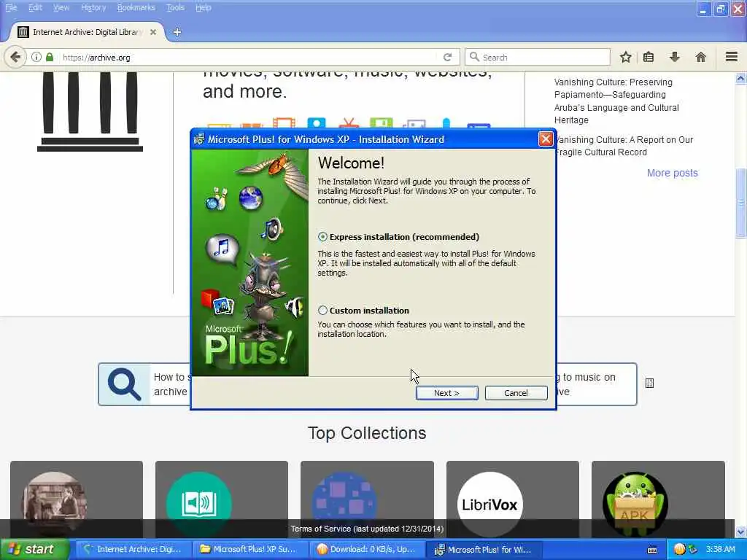Open the Tools menu
This screenshot has width=747, height=560.
coord(175,7)
